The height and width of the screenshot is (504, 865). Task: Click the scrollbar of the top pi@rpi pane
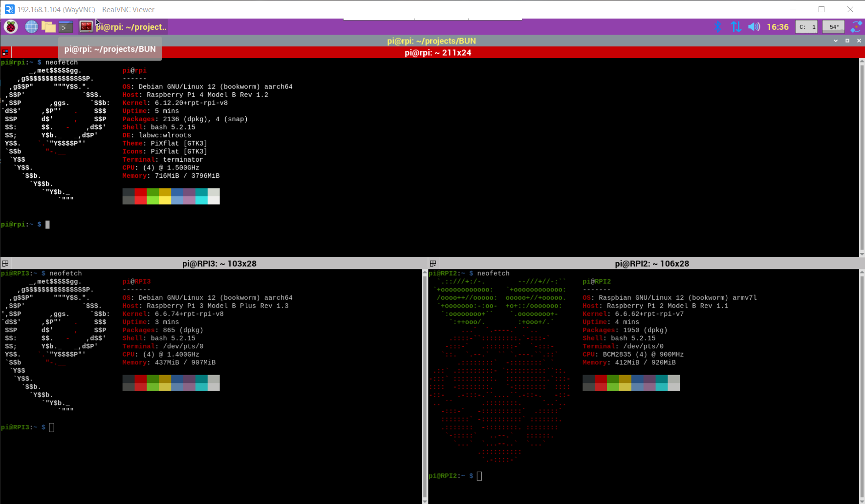coord(862,157)
